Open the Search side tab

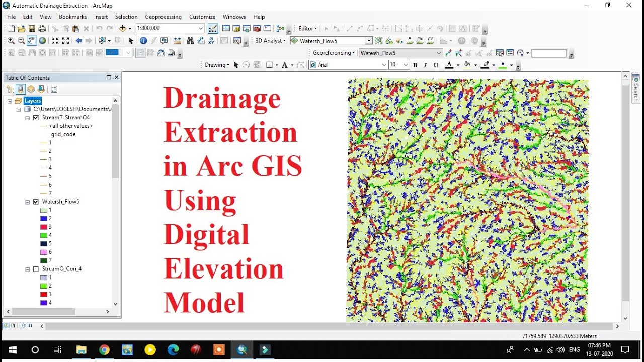point(636,88)
